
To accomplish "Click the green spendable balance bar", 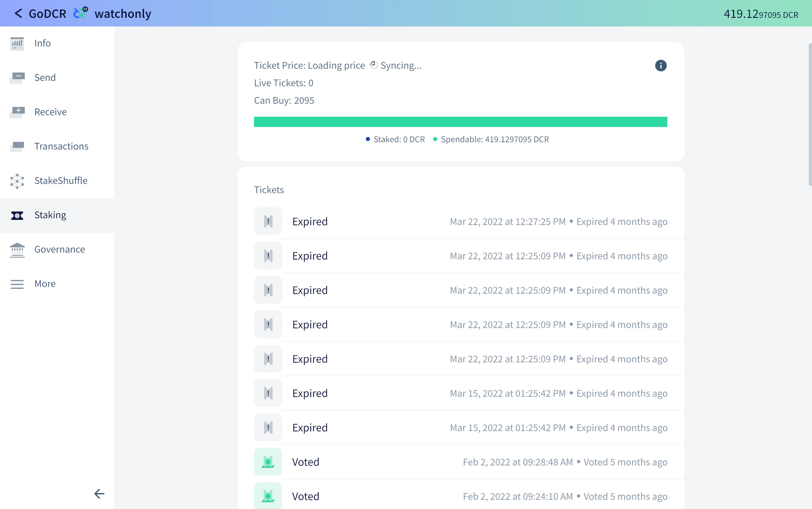I will [460, 122].
